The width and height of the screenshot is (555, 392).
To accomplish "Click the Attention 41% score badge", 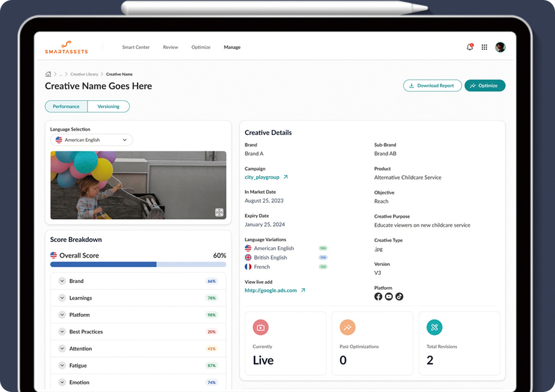I will [211, 349].
